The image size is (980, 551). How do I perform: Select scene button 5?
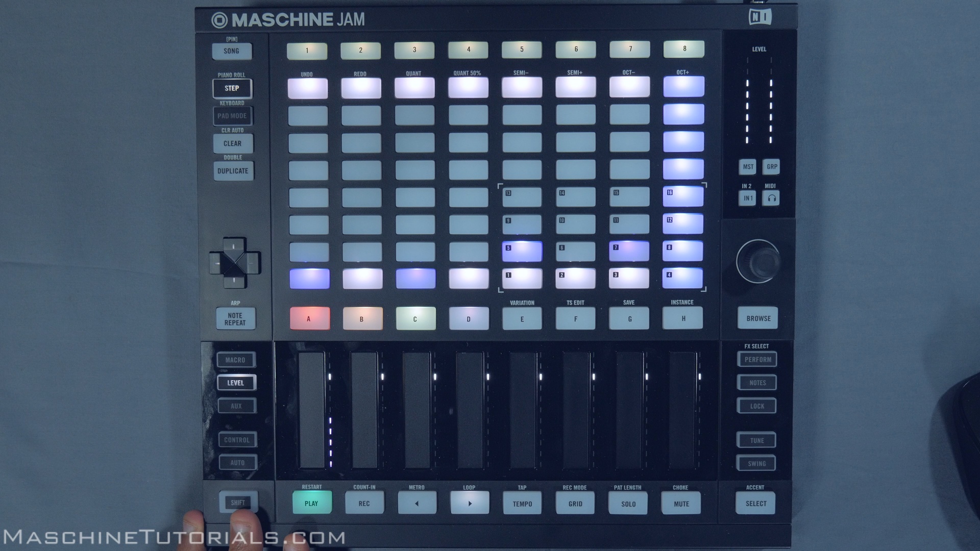[522, 49]
